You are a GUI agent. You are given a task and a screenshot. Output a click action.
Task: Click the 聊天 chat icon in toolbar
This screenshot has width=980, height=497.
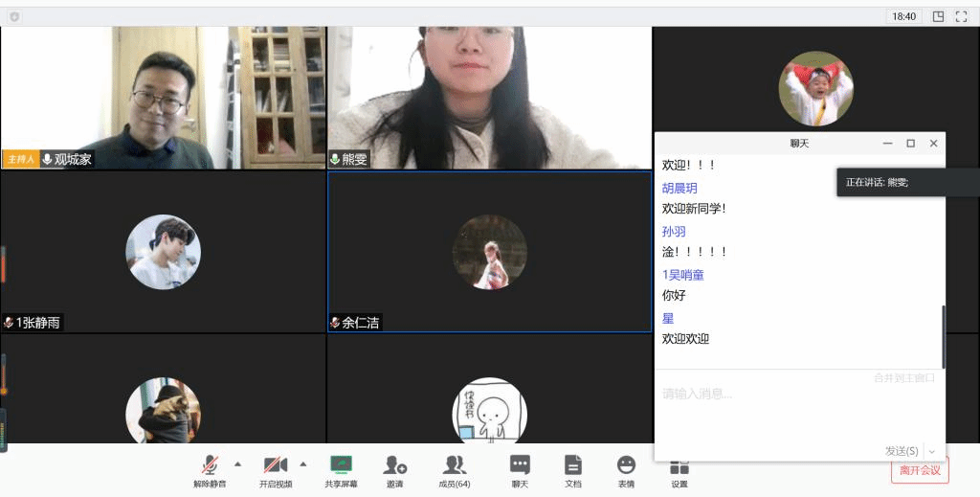(x=520, y=470)
